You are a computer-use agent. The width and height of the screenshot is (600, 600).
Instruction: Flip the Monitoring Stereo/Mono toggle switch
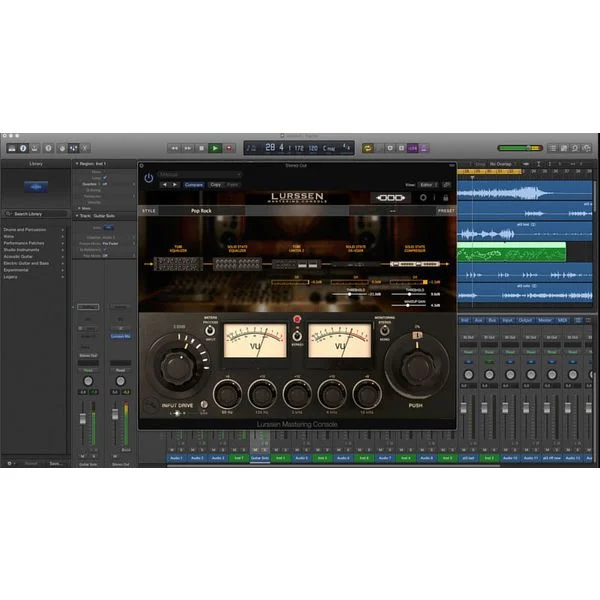pos(384,331)
